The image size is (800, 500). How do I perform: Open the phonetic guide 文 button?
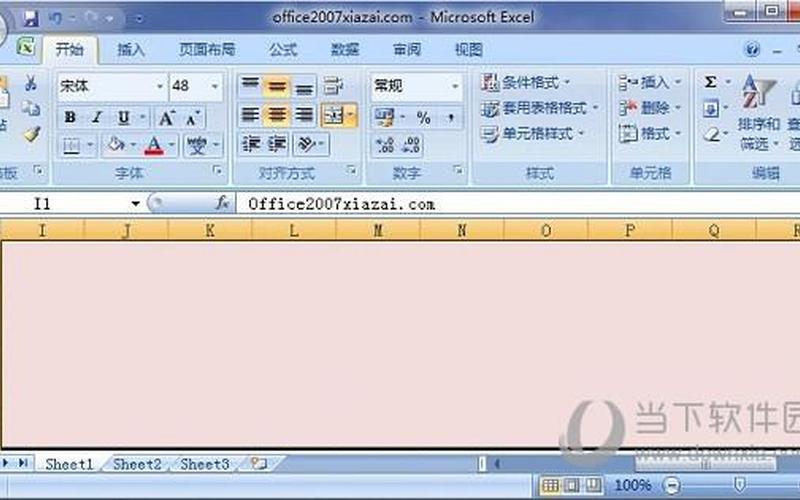tap(197, 146)
